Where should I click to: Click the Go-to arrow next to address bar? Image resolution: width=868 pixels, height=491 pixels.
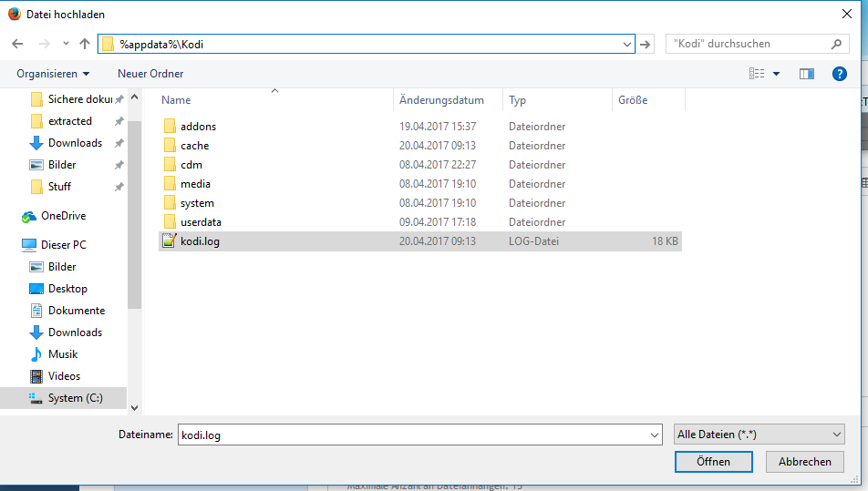click(645, 45)
